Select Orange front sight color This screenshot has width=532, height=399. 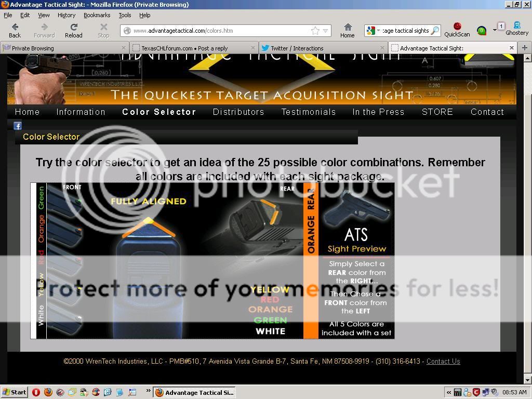41,229
